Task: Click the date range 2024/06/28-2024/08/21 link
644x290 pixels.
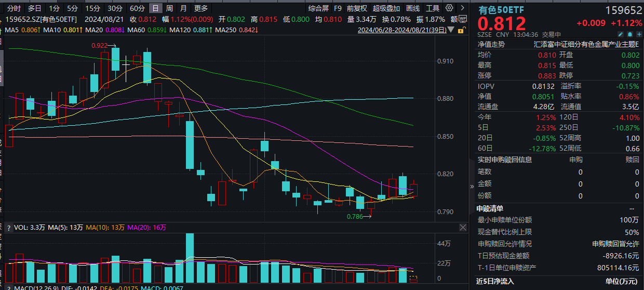Action: click(x=402, y=30)
